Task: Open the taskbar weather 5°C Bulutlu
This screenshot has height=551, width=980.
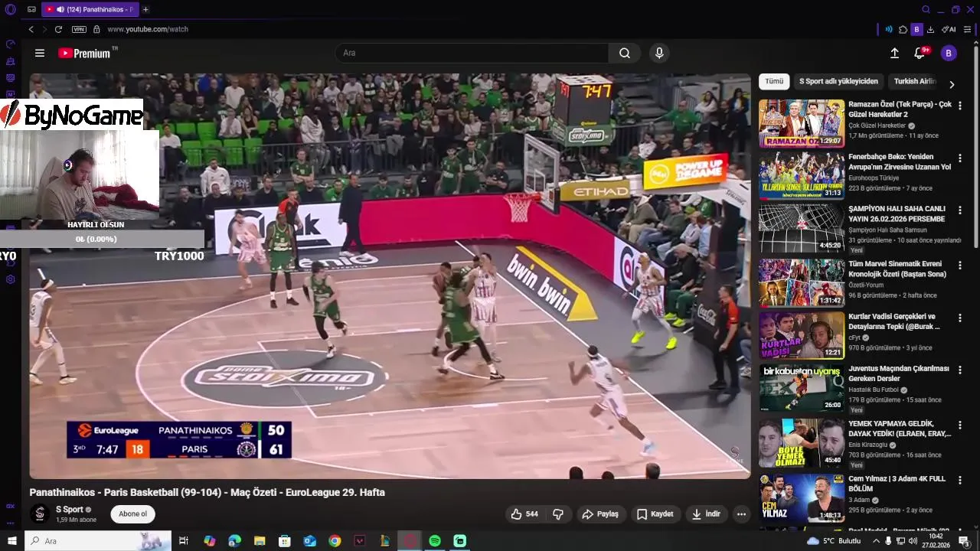Action: click(835, 541)
